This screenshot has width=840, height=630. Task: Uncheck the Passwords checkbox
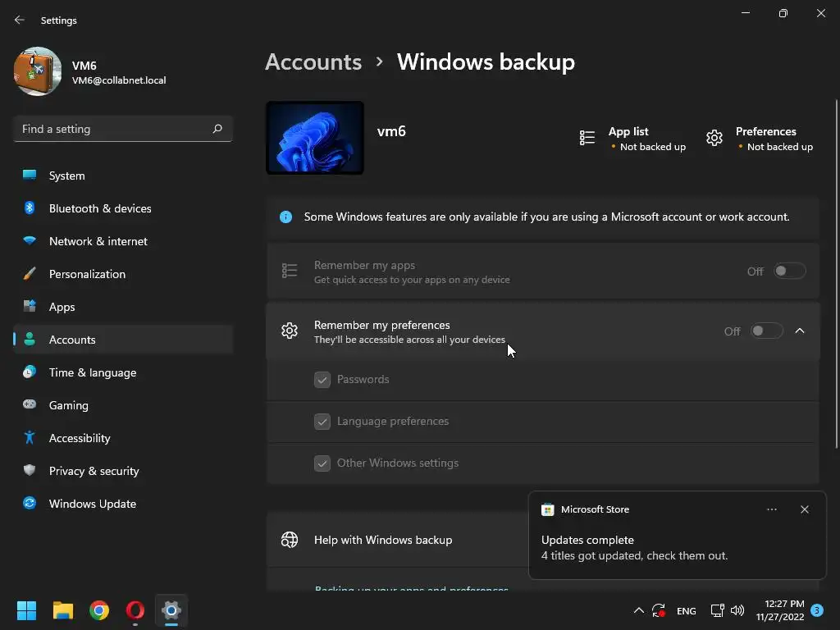pos(322,380)
